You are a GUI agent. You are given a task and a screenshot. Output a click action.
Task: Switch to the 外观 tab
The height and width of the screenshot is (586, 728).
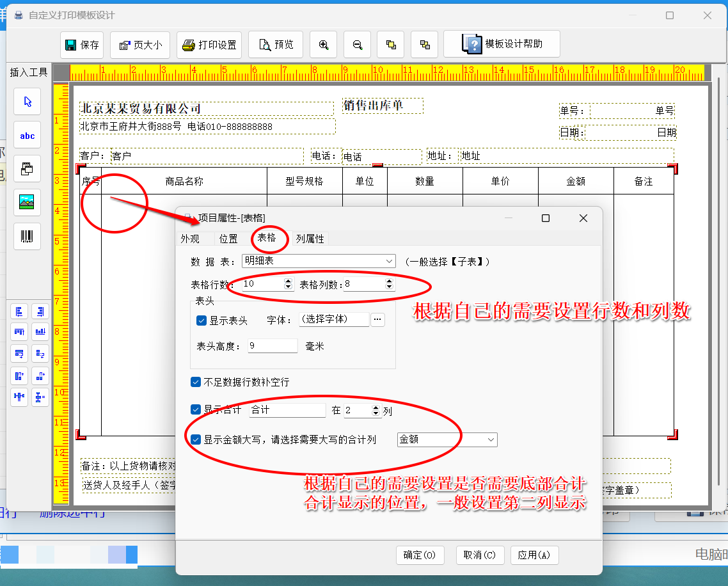(189, 239)
